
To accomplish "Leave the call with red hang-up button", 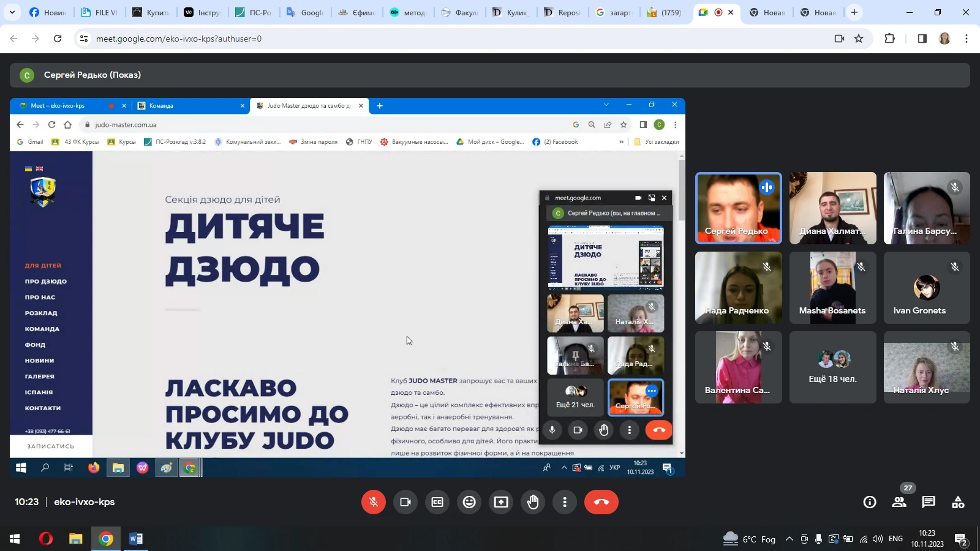I will (601, 502).
